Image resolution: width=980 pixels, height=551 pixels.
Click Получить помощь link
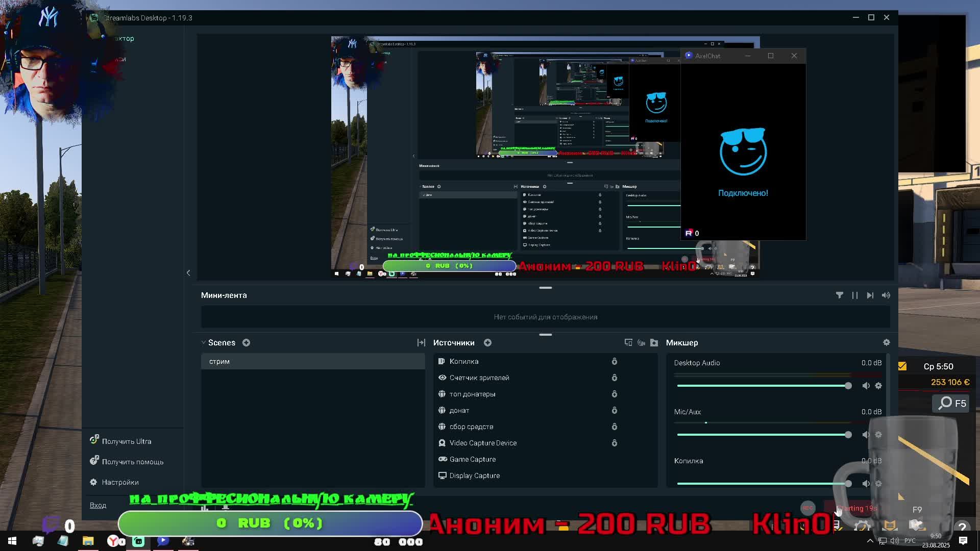click(x=132, y=462)
